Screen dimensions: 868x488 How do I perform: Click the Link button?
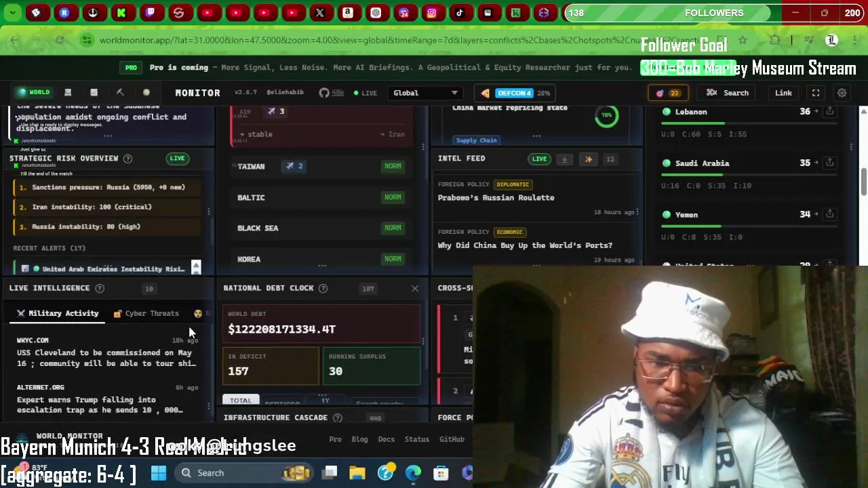(x=783, y=93)
